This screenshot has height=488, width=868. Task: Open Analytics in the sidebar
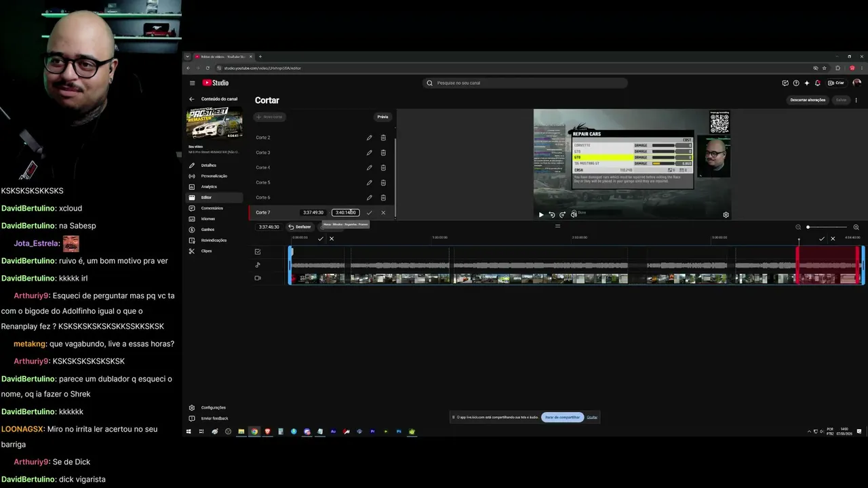pyautogui.click(x=214, y=187)
